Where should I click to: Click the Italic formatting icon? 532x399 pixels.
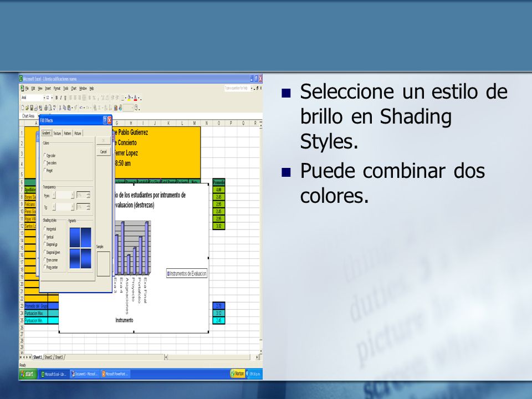61,98
